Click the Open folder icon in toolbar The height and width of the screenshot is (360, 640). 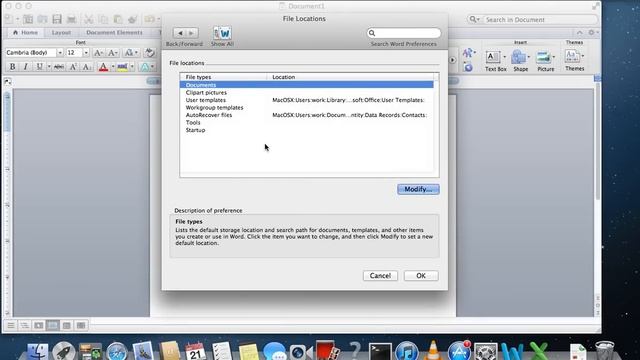point(42,19)
